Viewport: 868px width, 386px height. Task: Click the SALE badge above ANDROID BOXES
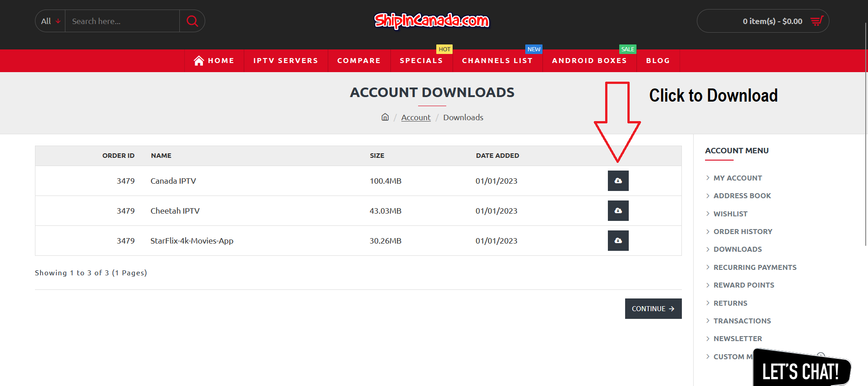point(628,49)
